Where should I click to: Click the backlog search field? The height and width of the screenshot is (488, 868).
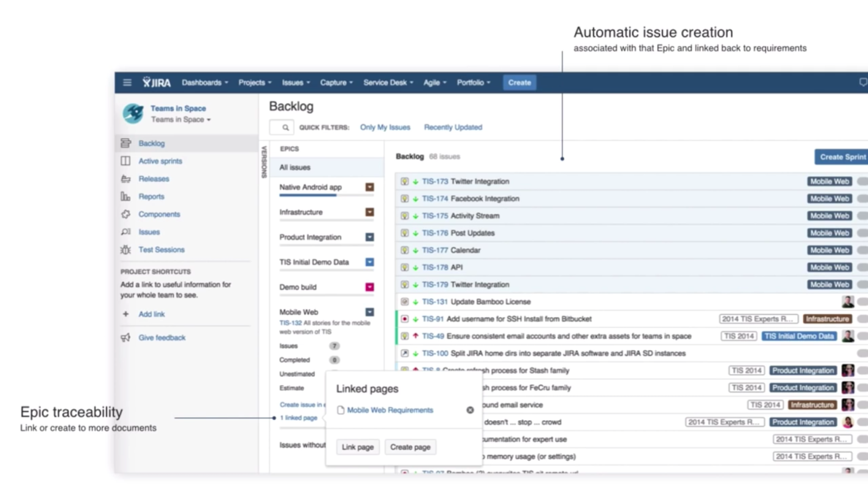[x=282, y=127]
